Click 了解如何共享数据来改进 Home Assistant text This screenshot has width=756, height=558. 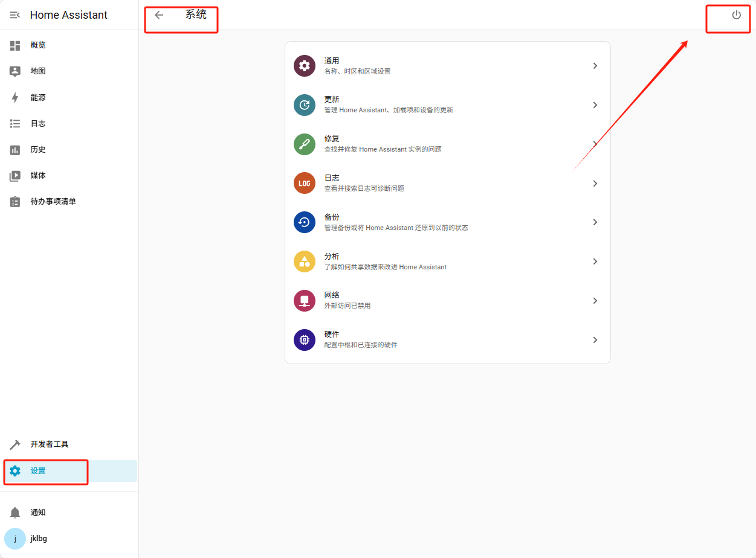(x=386, y=267)
